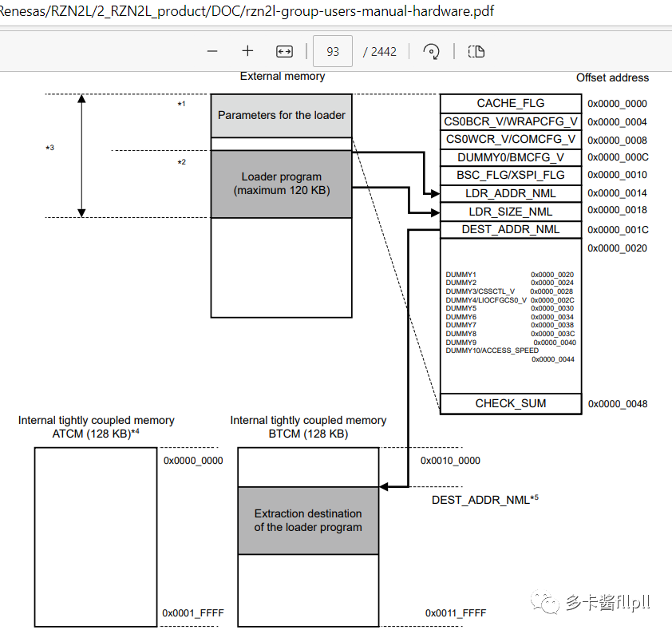Rotate the page with the rotate icon

(431, 51)
